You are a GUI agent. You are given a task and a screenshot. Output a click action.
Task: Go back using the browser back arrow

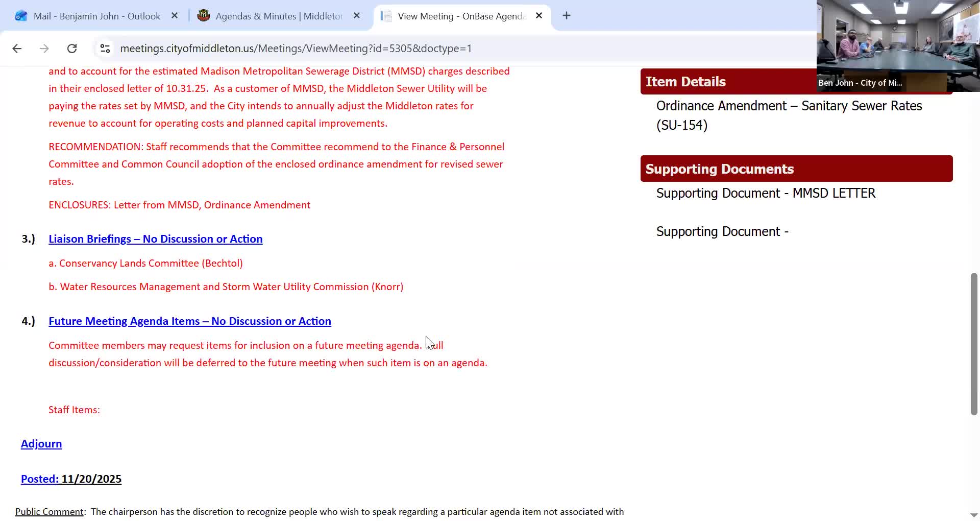17,49
